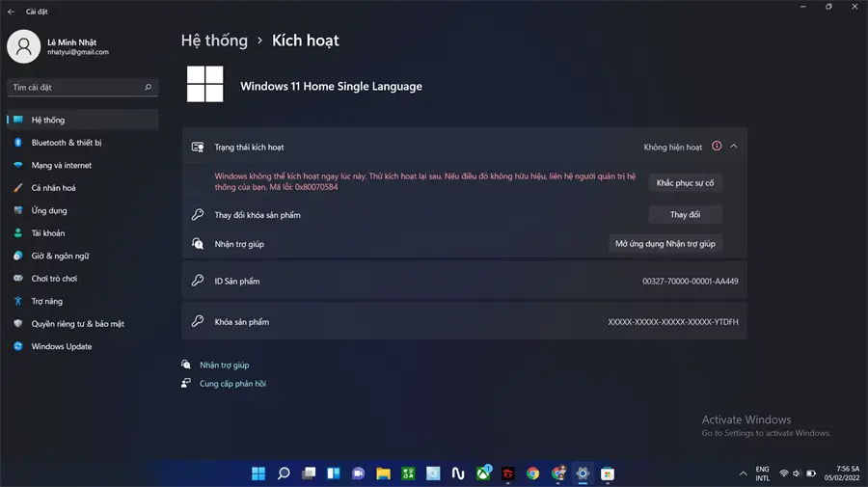Click Hệ thống breadcrumb link

click(x=214, y=41)
